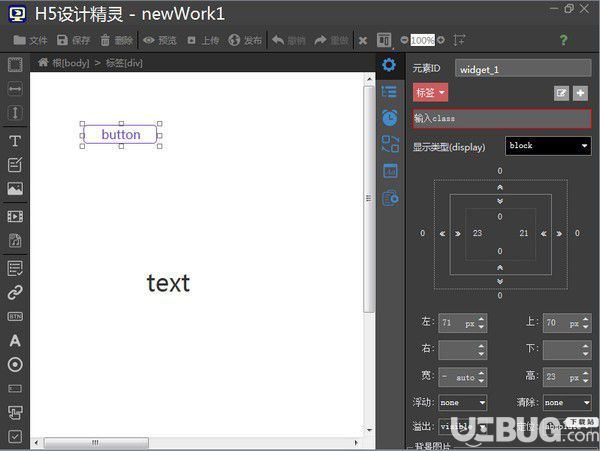Select the form list widget tool
Viewport: 600px width, 451px height.
[x=15, y=268]
